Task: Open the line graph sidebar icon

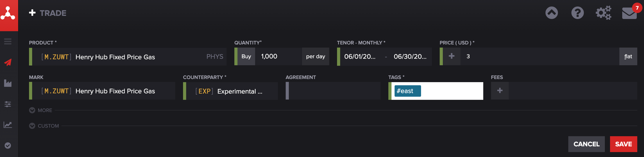Action: pyautogui.click(x=8, y=125)
